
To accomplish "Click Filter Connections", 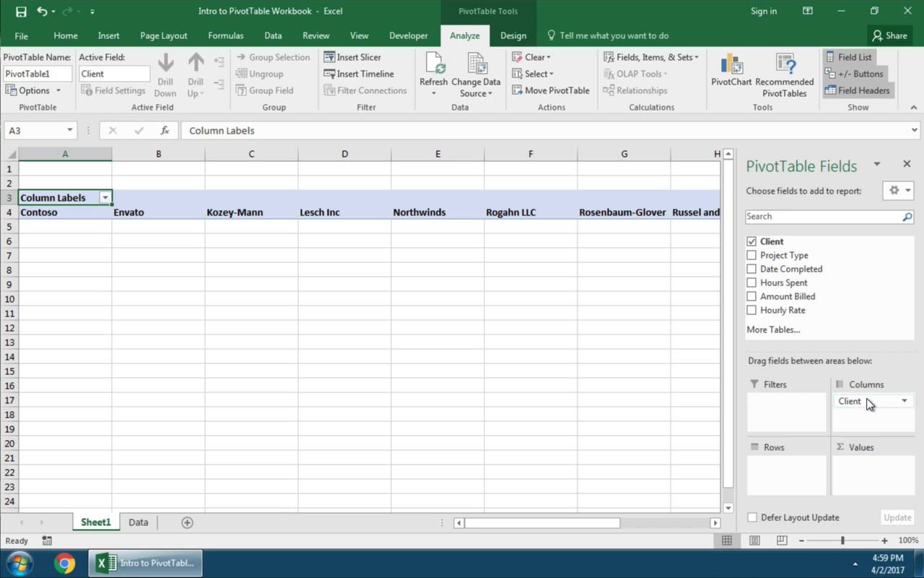I will tap(365, 90).
